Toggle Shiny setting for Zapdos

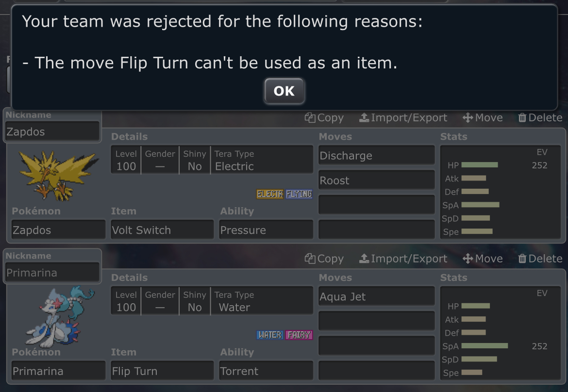(195, 161)
